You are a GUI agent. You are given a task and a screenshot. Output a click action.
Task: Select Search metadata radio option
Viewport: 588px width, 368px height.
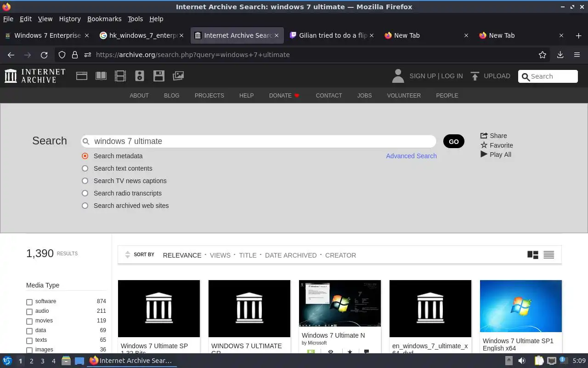[85, 156]
